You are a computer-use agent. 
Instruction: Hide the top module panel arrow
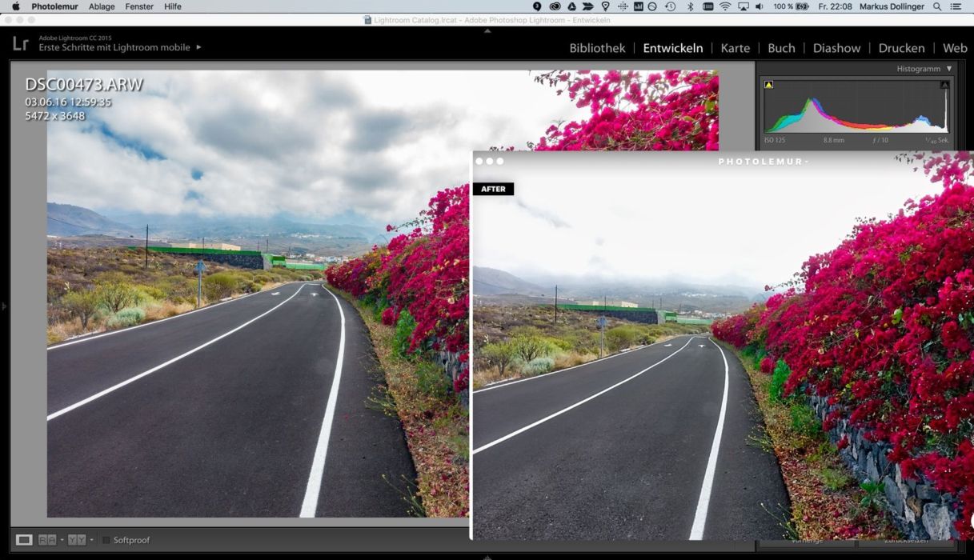487,31
